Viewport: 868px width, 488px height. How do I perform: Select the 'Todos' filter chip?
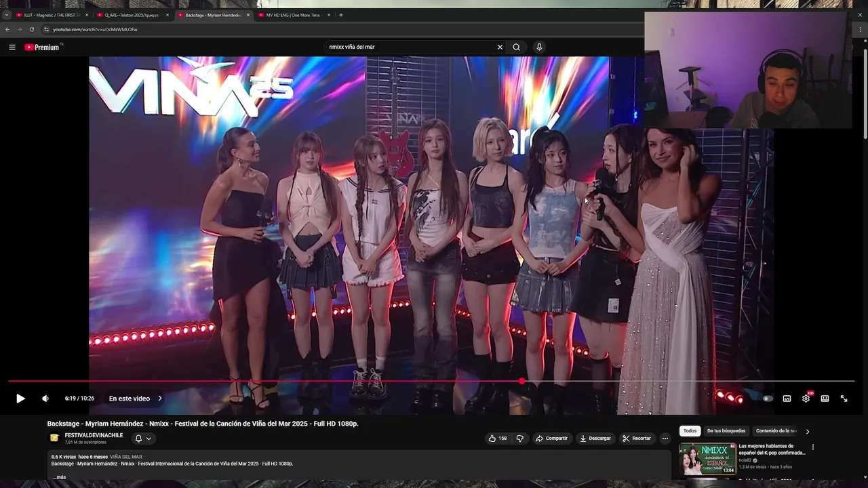(690, 430)
